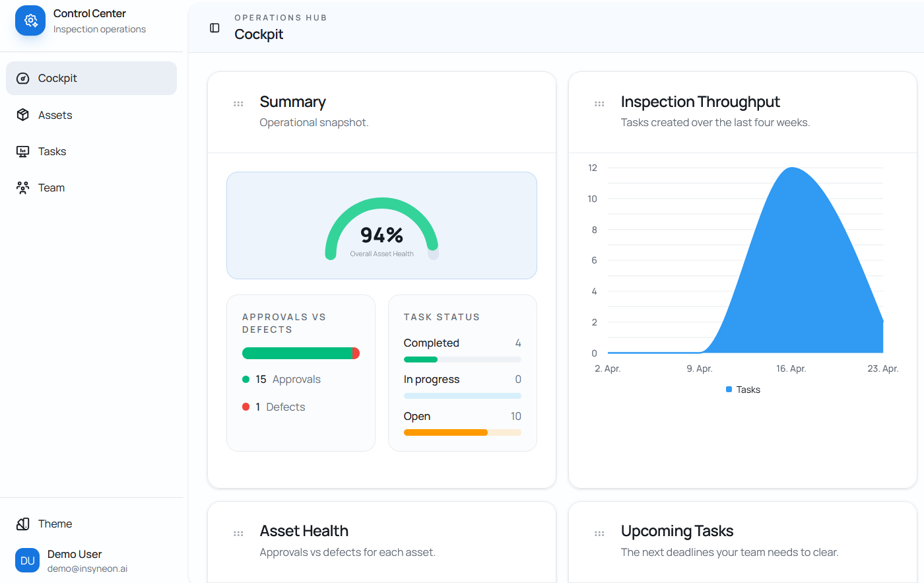Viewport: 924px width, 583px height.
Task: Click the Theme palette icon
Action: coord(22,524)
